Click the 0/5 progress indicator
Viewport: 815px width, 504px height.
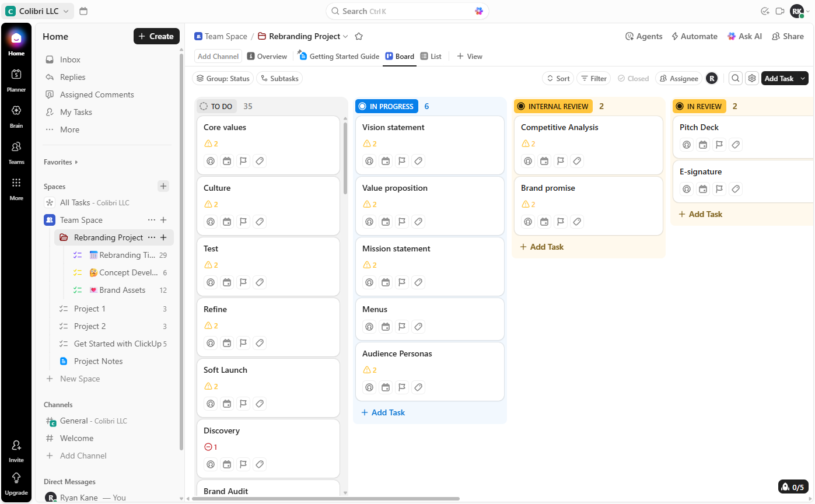click(793, 487)
